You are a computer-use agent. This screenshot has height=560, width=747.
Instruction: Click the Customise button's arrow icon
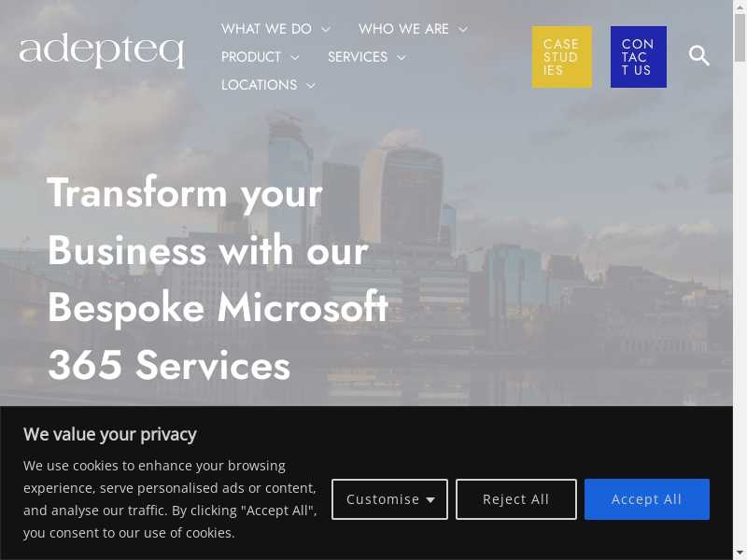pos(430,500)
